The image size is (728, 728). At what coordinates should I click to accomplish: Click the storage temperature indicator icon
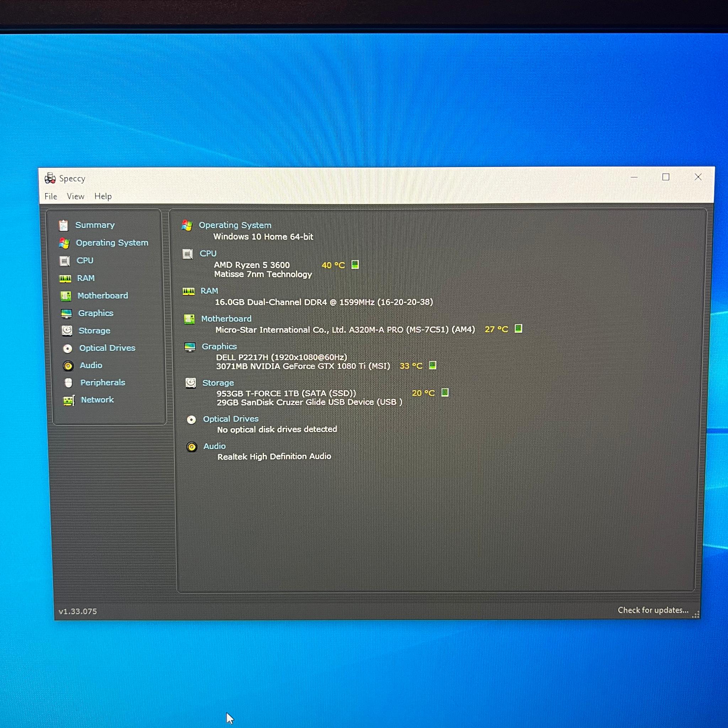click(x=445, y=393)
